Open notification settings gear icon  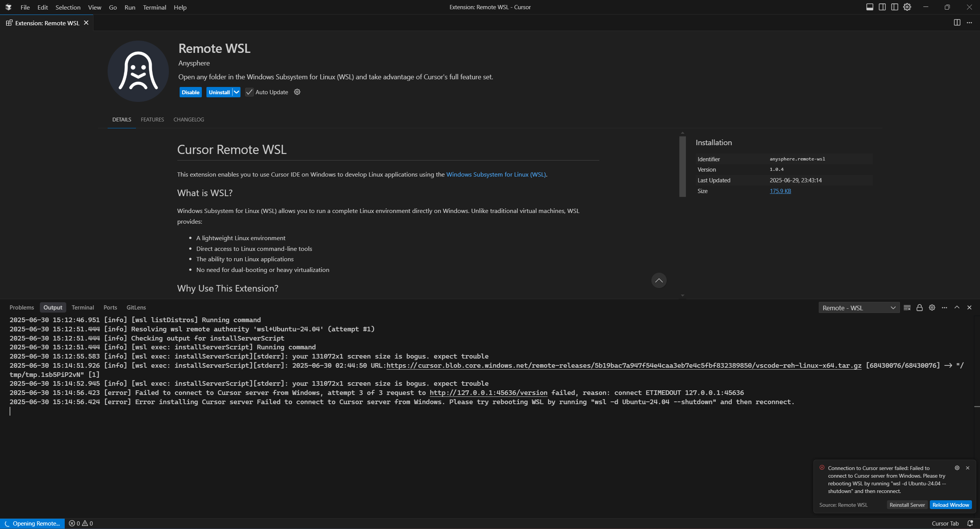tap(957, 468)
